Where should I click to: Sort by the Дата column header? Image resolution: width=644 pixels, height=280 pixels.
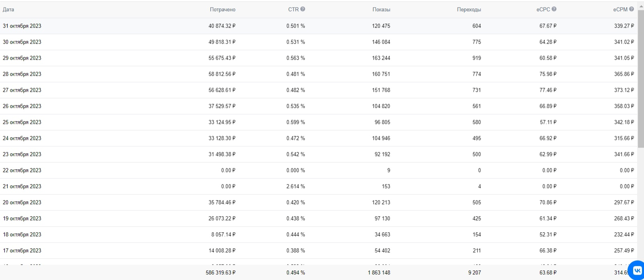pos(8,10)
